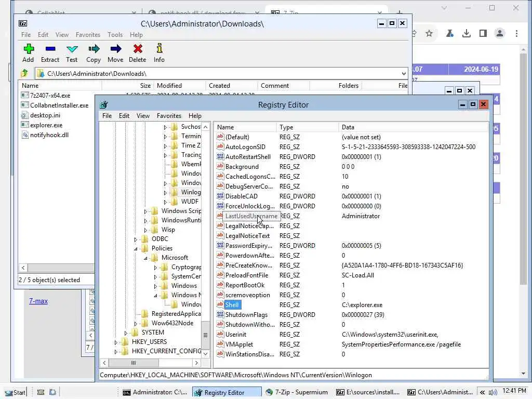Select the RegisteredApplications tree key

coord(176,313)
